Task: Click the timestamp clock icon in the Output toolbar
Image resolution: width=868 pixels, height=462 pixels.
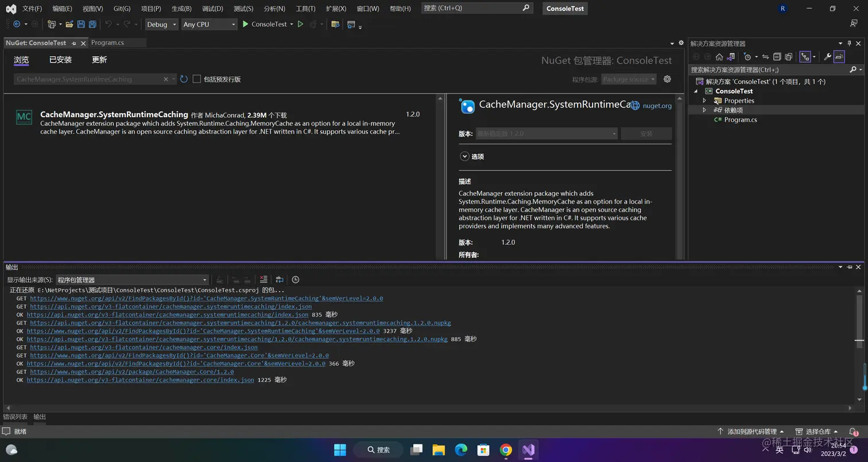Action: point(296,280)
